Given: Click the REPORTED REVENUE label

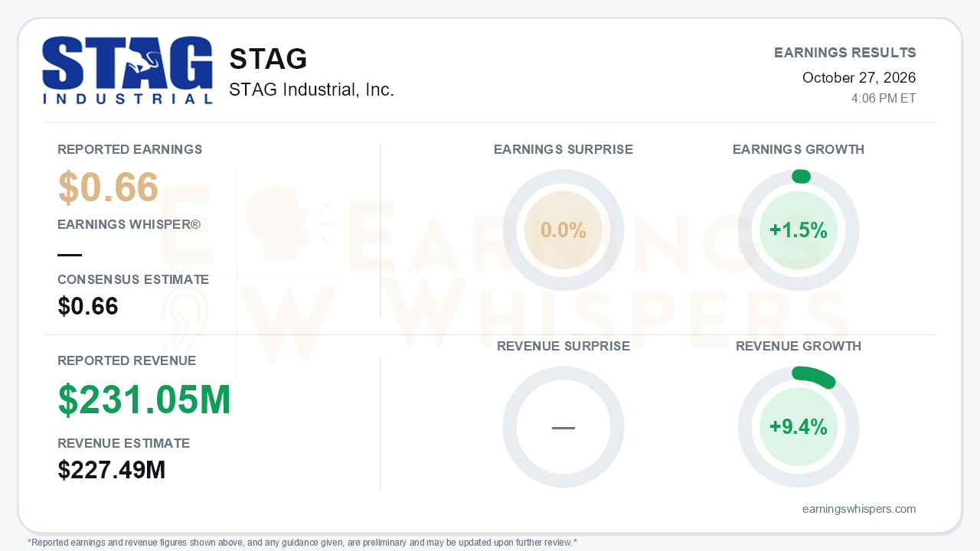Looking at the screenshot, I should (127, 360).
